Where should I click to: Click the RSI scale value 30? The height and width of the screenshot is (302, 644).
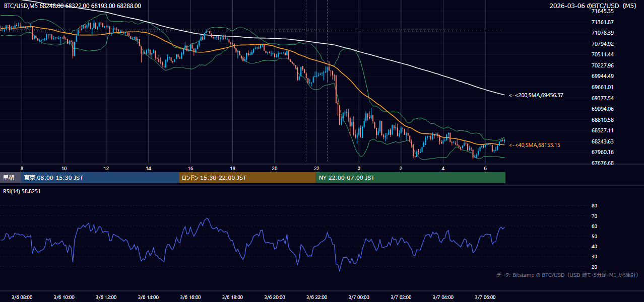[x=594, y=257]
